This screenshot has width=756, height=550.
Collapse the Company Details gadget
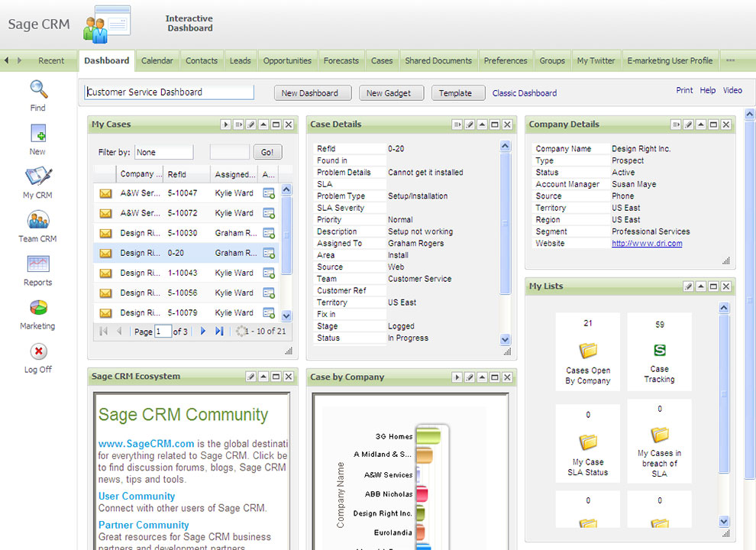click(x=701, y=125)
